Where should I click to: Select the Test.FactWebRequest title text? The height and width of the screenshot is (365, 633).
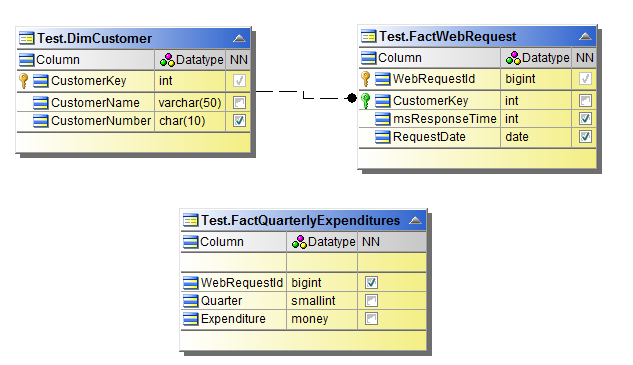(447, 36)
